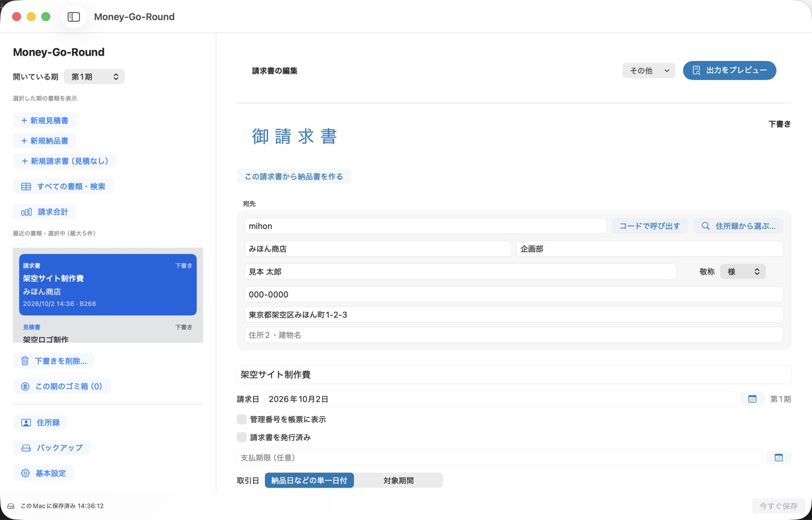The height and width of the screenshot is (520, 812).
Task: Click the 下書き status label top right
Action: point(780,124)
